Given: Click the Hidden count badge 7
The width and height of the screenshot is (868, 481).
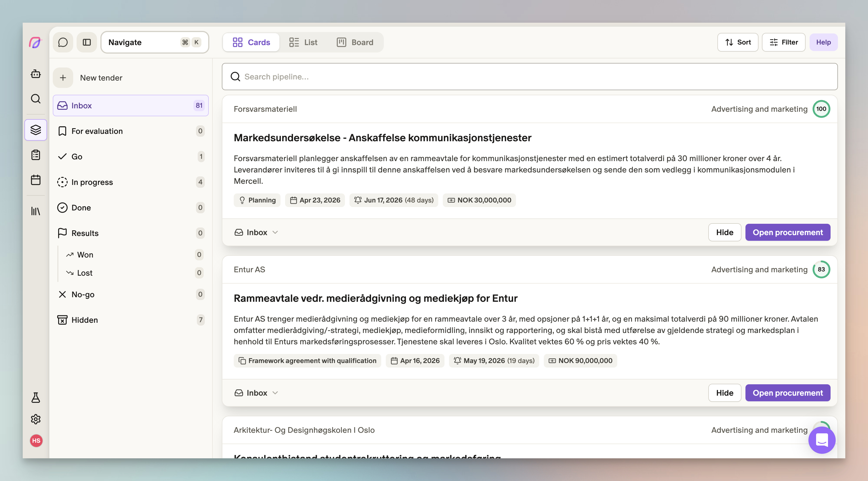Looking at the screenshot, I should (x=201, y=320).
